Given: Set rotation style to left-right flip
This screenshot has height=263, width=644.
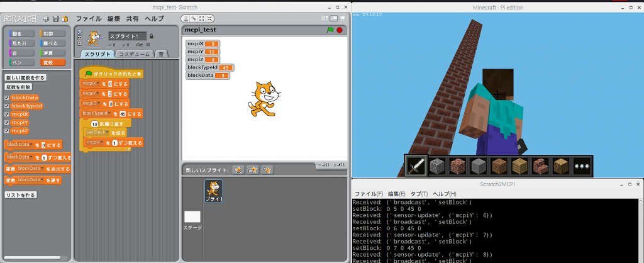Looking at the screenshot, I should (79, 37).
